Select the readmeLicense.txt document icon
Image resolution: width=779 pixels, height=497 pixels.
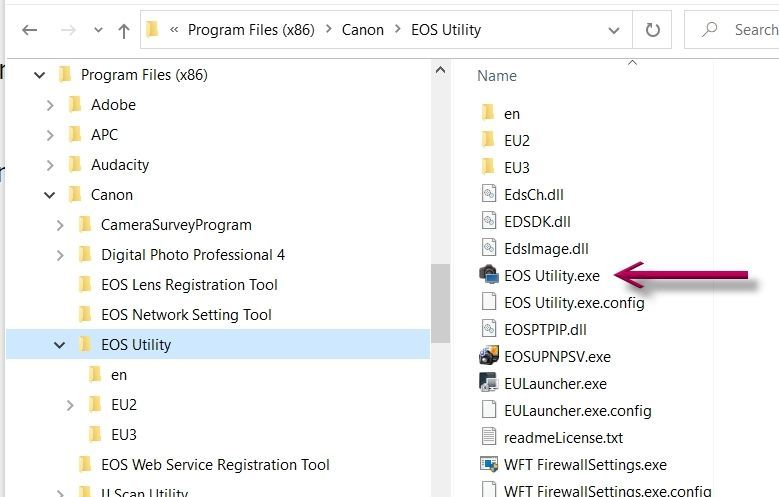click(488, 437)
